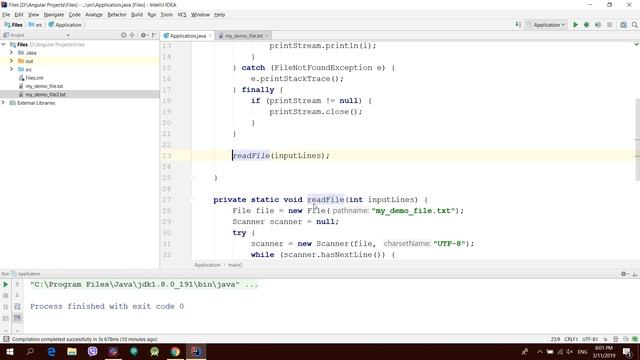Select Files.iml in the project tree

pos(34,78)
